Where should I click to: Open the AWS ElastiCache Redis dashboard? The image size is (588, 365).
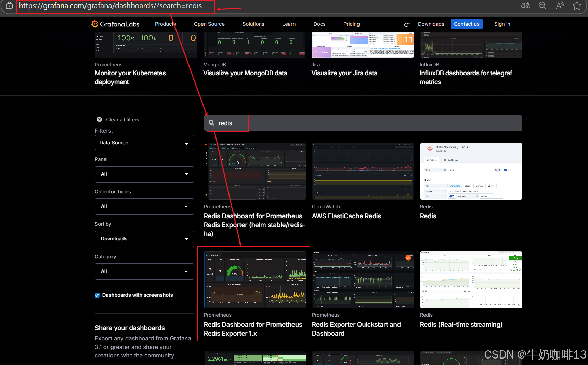pos(346,216)
